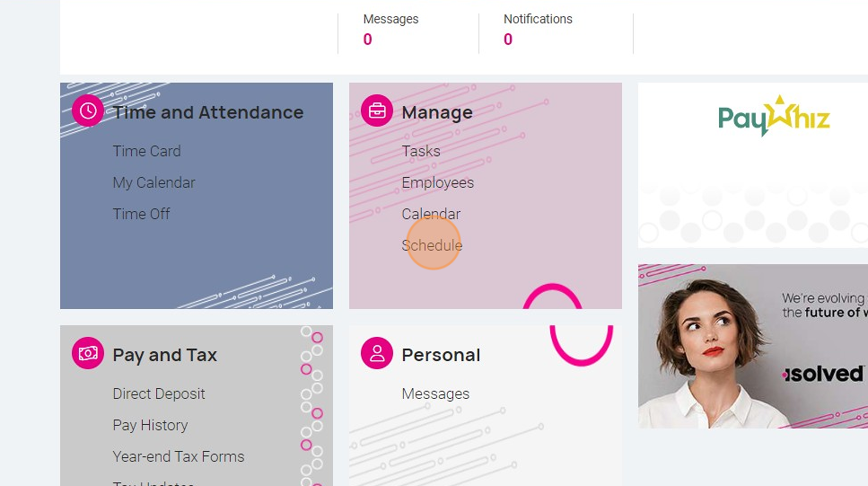Click the money icon beside Pay and Tax
The image size is (868, 486).
(x=88, y=353)
